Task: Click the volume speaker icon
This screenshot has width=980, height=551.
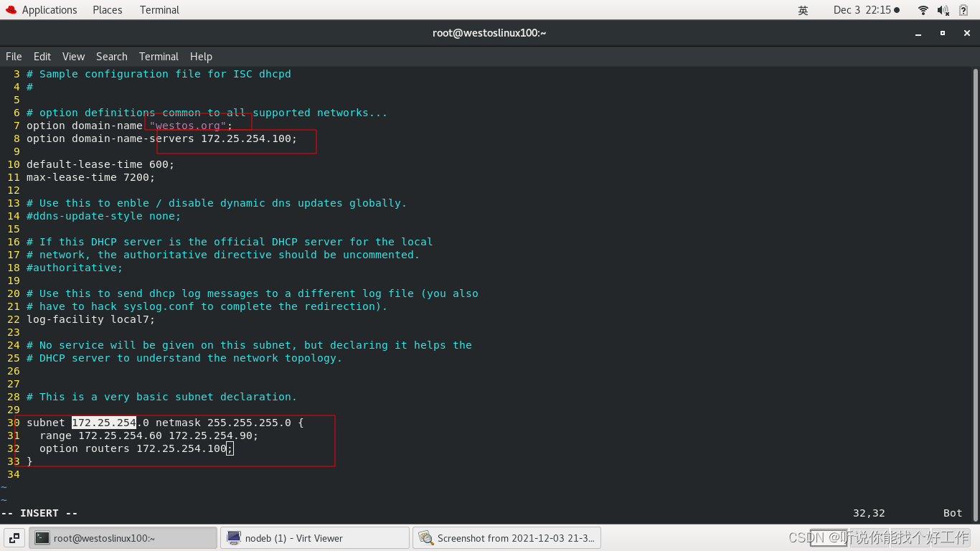Action: coord(943,10)
